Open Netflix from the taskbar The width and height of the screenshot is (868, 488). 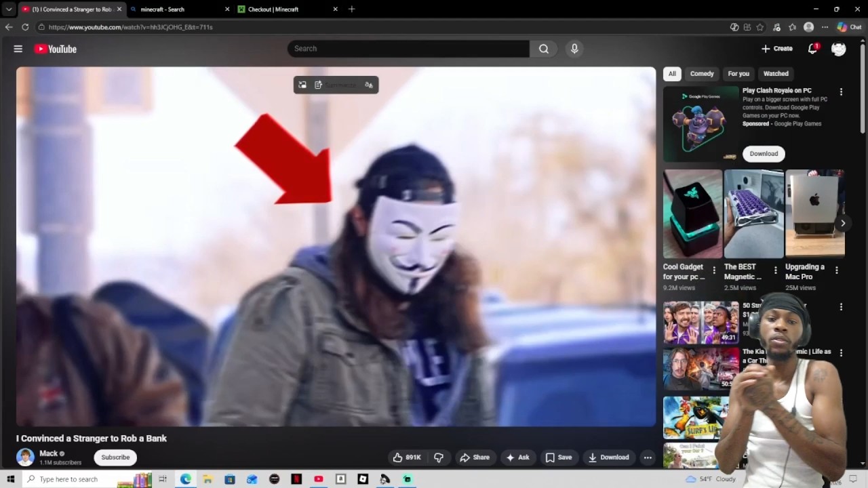pyautogui.click(x=296, y=479)
